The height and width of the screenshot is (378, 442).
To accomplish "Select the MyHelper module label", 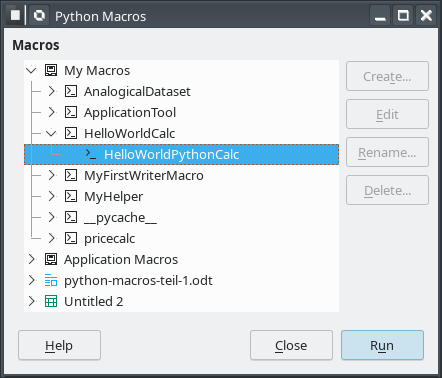I will [113, 196].
